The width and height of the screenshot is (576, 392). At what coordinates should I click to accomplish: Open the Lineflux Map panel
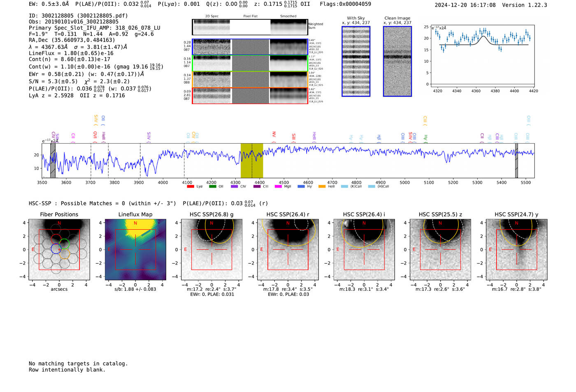pos(135,250)
